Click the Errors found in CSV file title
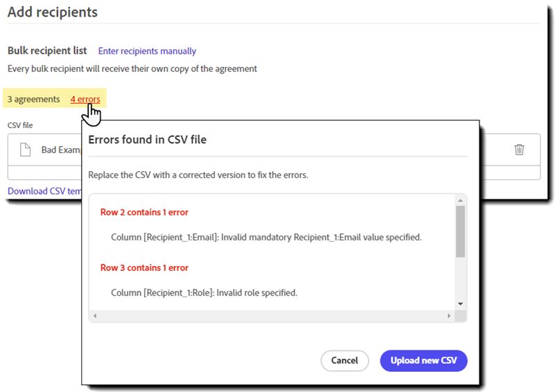The height and width of the screenshot is (392, 555). coord(148,140)
